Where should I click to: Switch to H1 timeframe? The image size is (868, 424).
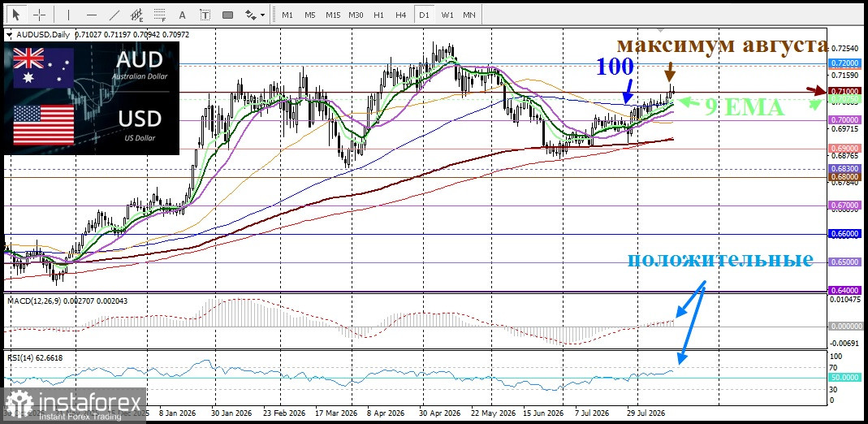coord(378,15)
